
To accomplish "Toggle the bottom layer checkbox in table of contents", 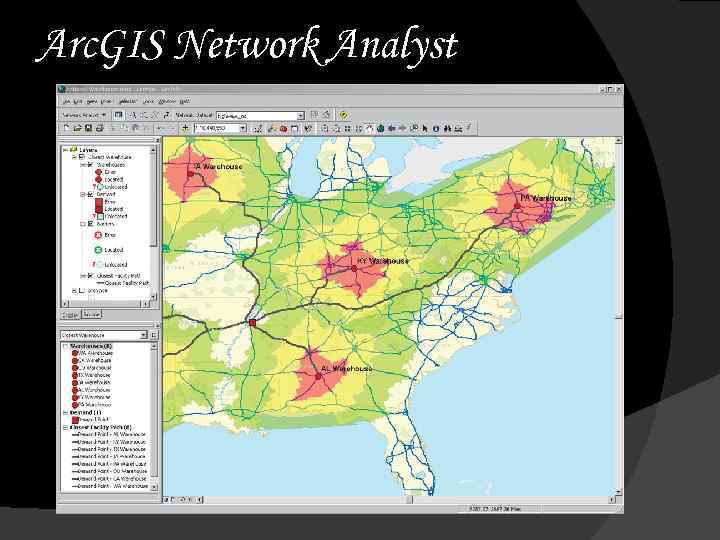I will [82, 291].
